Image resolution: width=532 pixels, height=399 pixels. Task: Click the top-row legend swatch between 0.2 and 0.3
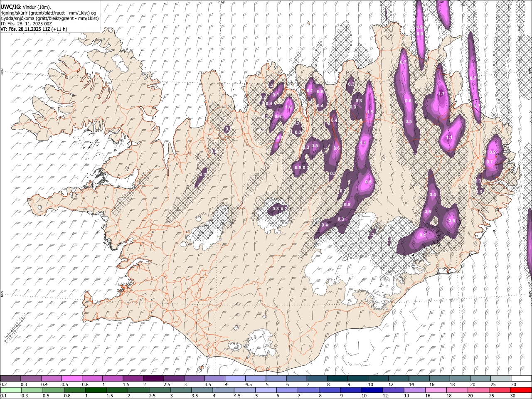[x=10, y=378]
